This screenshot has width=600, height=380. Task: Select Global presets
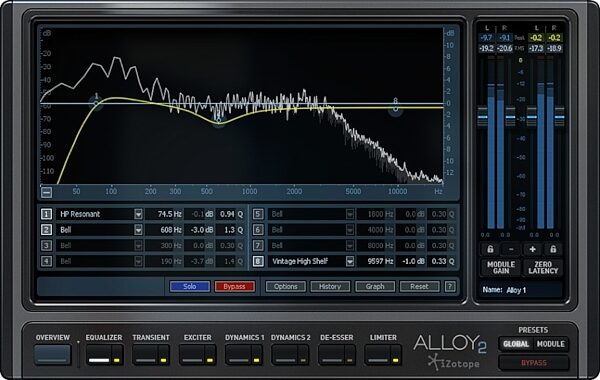pos(516,344)
